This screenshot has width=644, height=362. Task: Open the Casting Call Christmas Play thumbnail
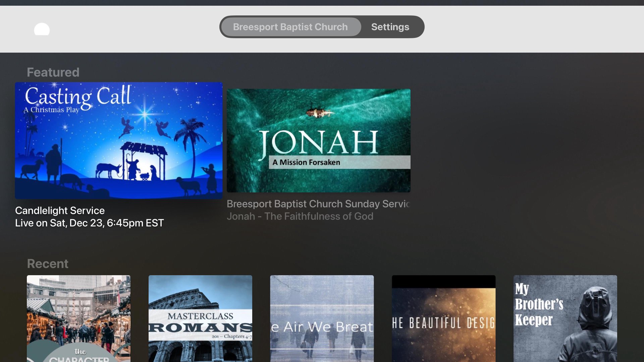pyautogui.click(x=119, y=140)
